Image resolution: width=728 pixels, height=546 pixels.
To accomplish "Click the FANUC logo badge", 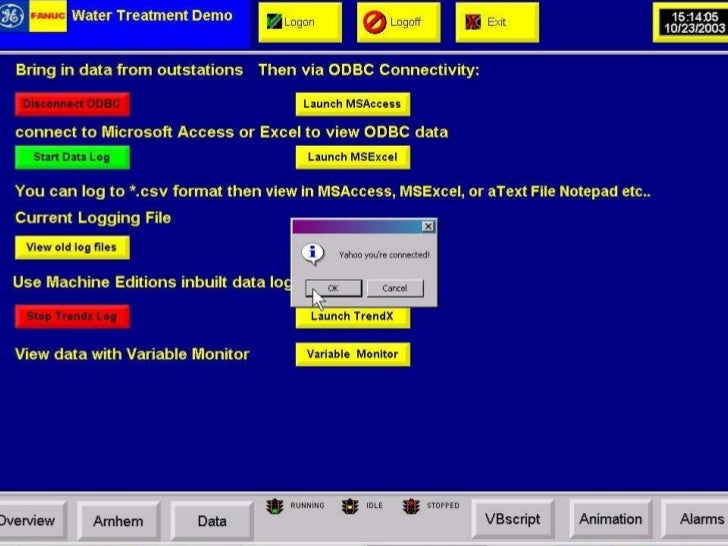I will [48, 16].
